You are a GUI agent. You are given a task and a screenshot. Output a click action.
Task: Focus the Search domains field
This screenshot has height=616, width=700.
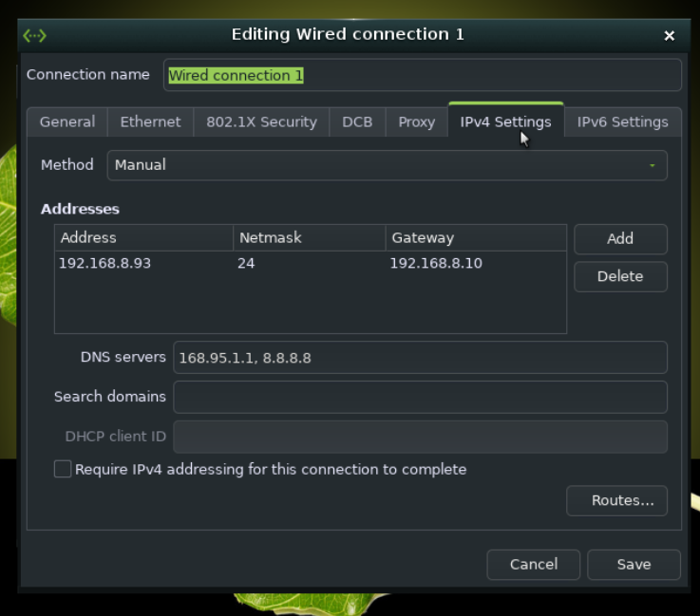420,397
